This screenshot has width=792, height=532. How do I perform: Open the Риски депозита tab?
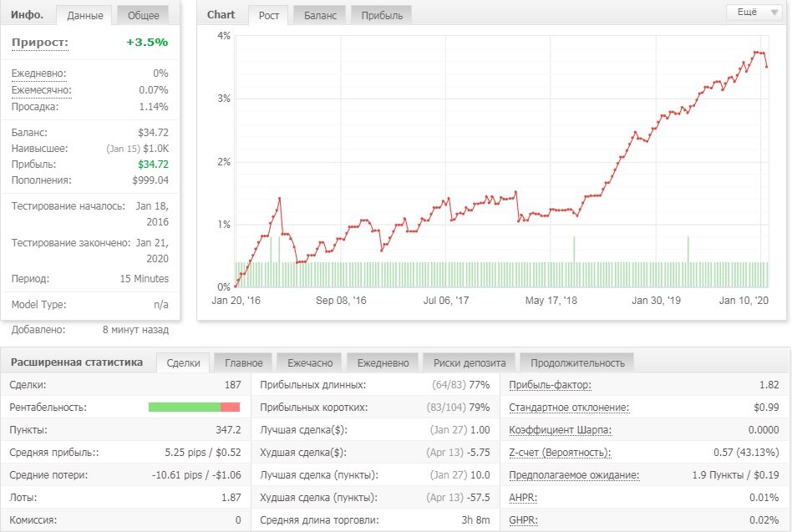coord(470,362)
